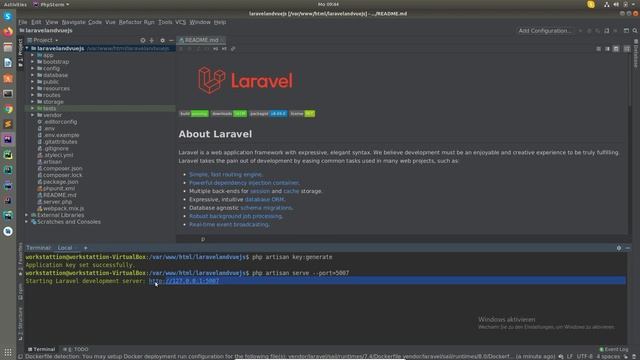This screenshot has width=640, height=360.
Task: Open the File menu
Action: click(x=23, y=22)
